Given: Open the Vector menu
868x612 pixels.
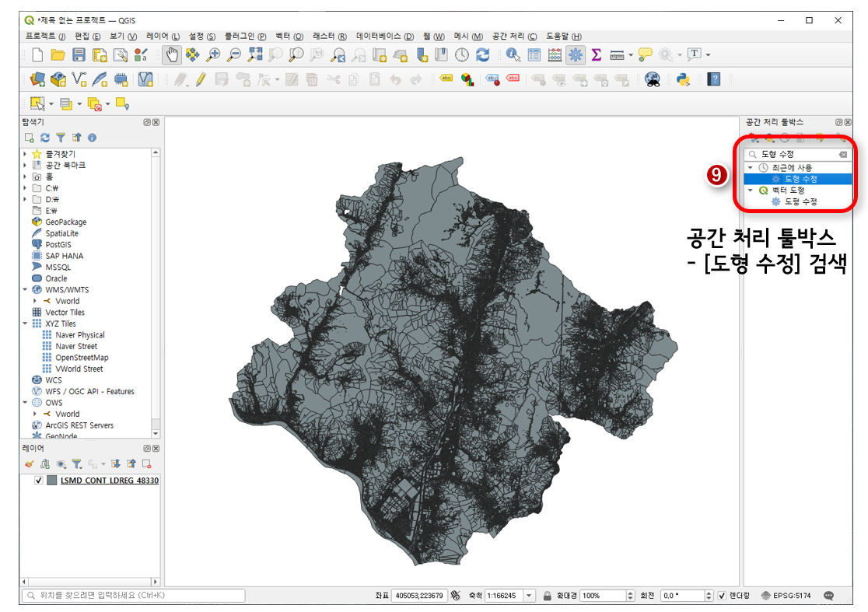Looking at the screenshot, I should point(289,36).
